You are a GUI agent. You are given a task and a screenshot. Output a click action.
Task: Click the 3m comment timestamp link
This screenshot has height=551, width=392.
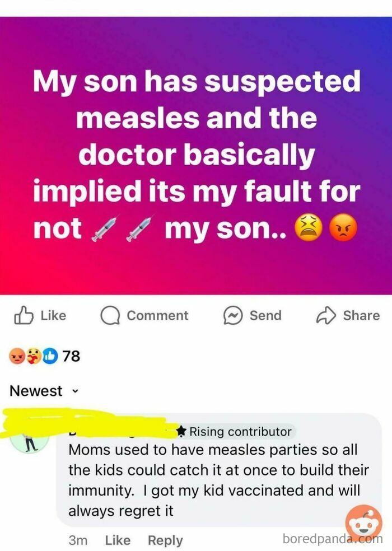tap(78, 540)
